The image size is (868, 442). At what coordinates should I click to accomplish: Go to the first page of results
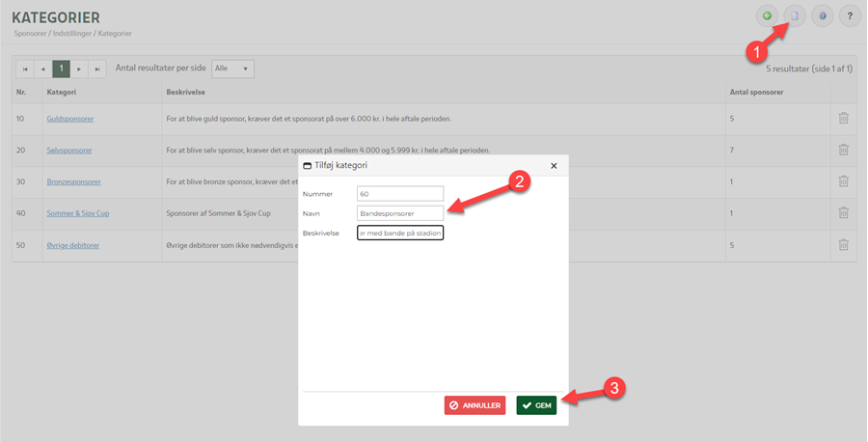(x=24, y=69)
